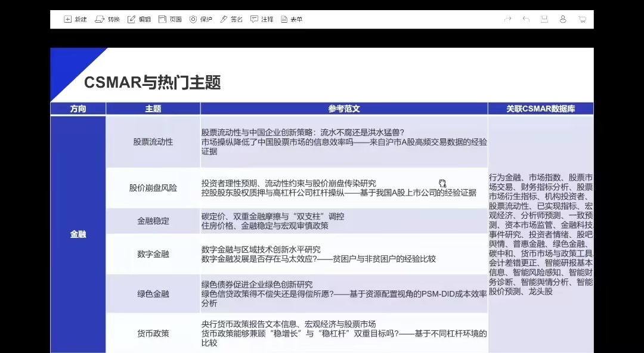The height and width of the screenshot is (353, 644).
Task: Click the save disk icon
Action: pos(544,19)
